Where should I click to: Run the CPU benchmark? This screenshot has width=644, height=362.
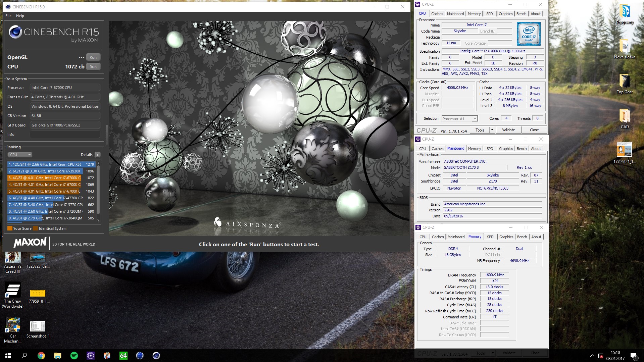[x=93, y=67]
